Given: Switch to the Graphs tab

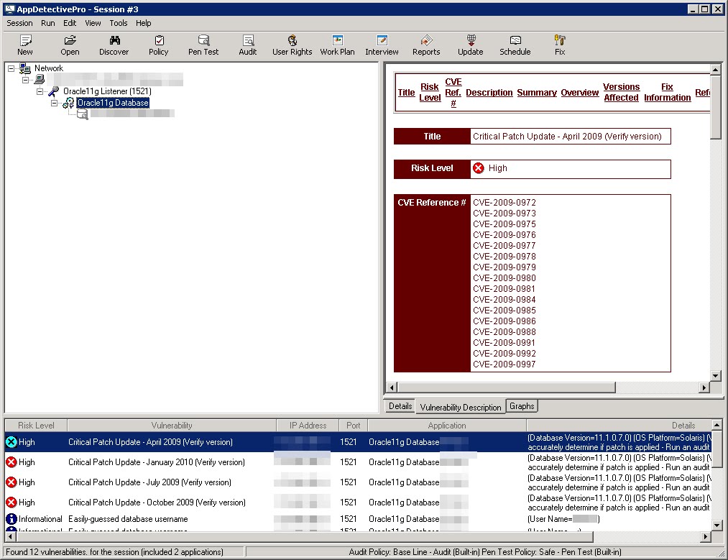Looking at the screenshot, I should 522,406.
